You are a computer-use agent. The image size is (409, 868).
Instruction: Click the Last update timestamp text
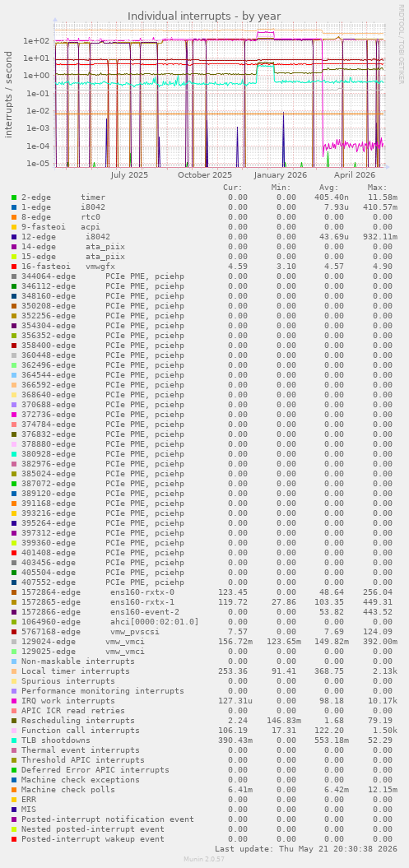click(x=306, y=848)
